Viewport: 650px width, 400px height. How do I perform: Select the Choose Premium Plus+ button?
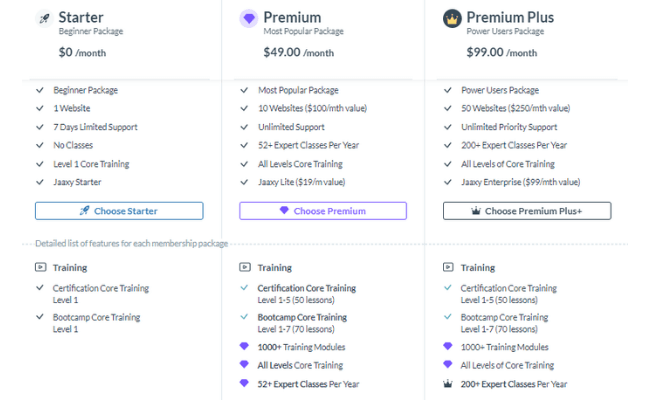coord(527,211)
